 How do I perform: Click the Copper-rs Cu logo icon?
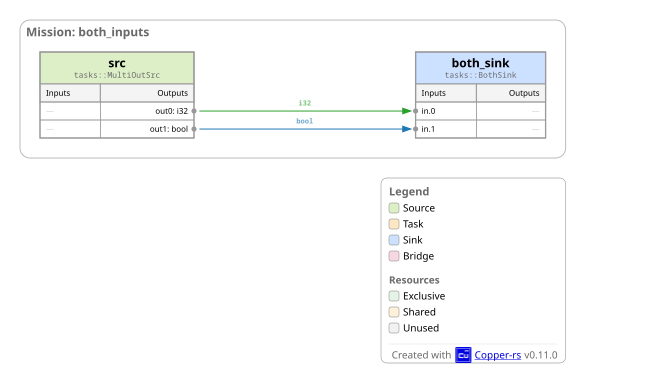463,355
